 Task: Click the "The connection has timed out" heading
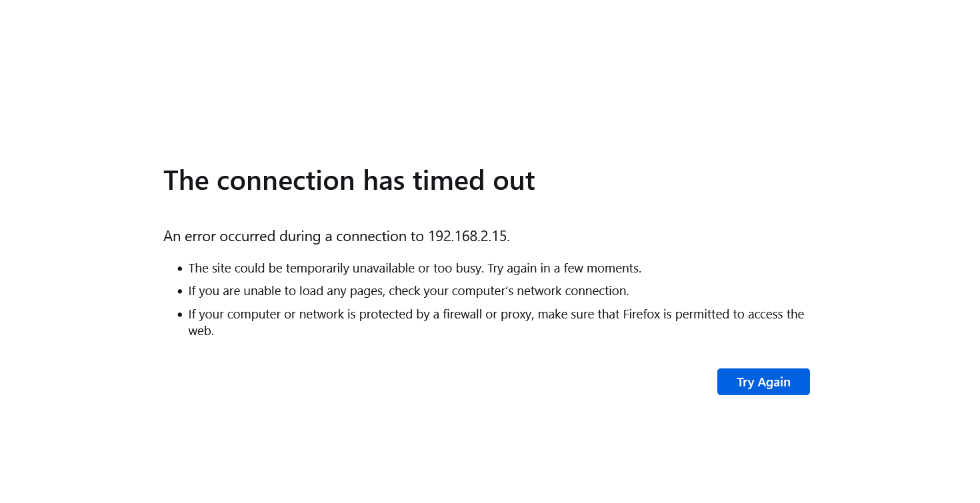tap(349, 181)
